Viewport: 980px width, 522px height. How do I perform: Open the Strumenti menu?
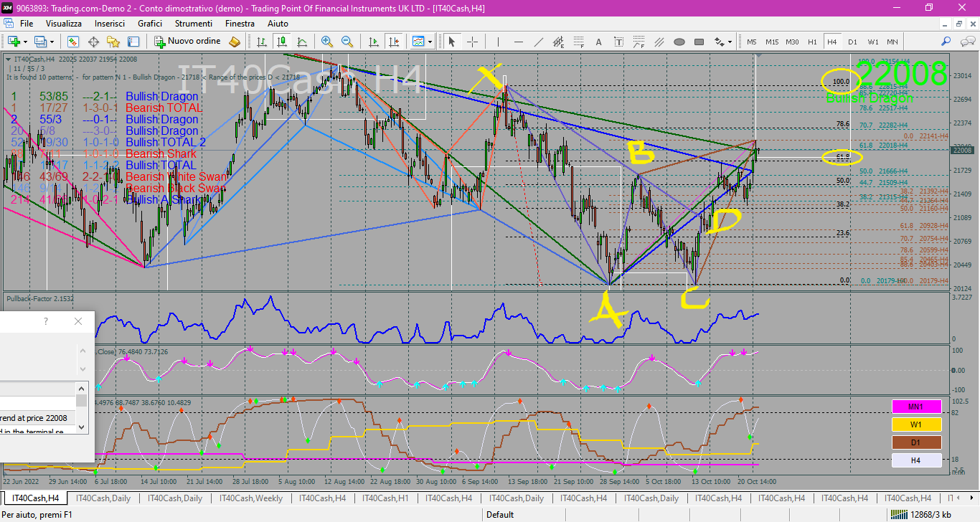[194, 24]
